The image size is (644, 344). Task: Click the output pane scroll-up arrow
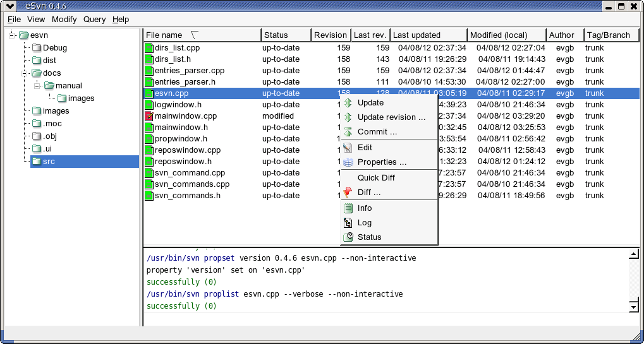tap(634, 254)
